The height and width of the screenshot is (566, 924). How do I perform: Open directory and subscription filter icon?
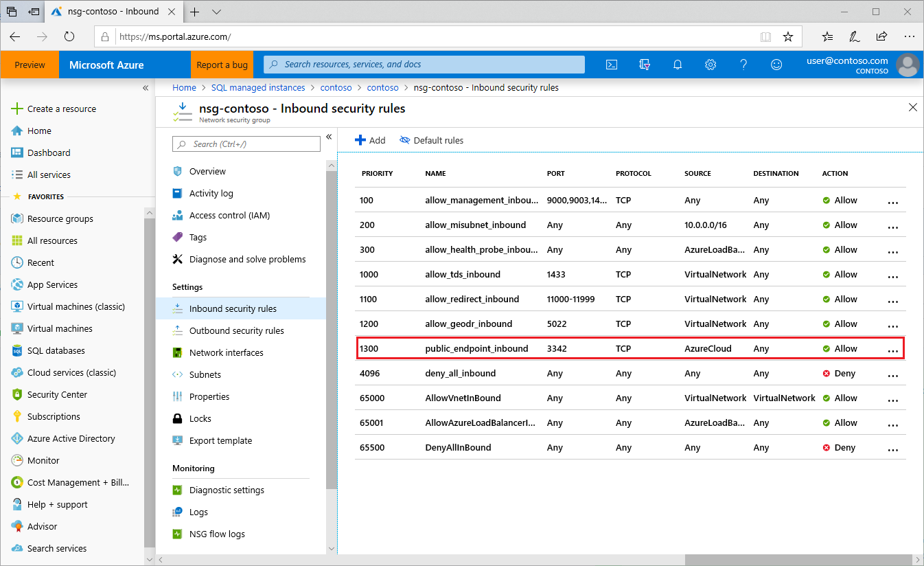(644, 65)
